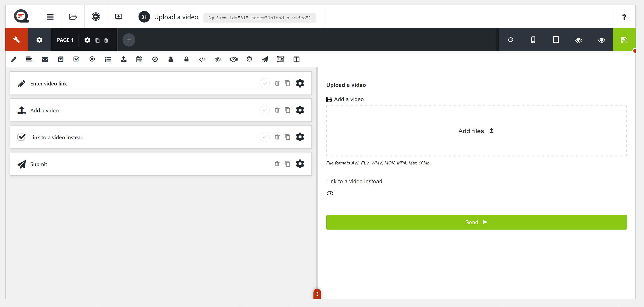The image size is (644, 307).
Task: Add a Time clock element
Action: click(155, 59)
